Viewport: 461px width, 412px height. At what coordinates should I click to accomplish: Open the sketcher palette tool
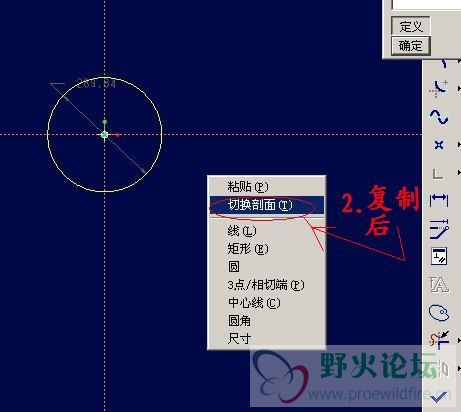click(439, 313)
